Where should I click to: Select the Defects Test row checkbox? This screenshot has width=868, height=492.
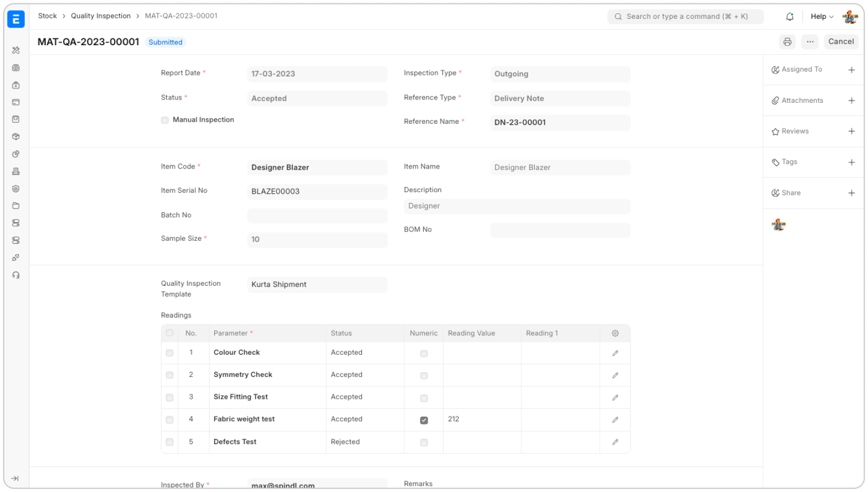(170, 442)
